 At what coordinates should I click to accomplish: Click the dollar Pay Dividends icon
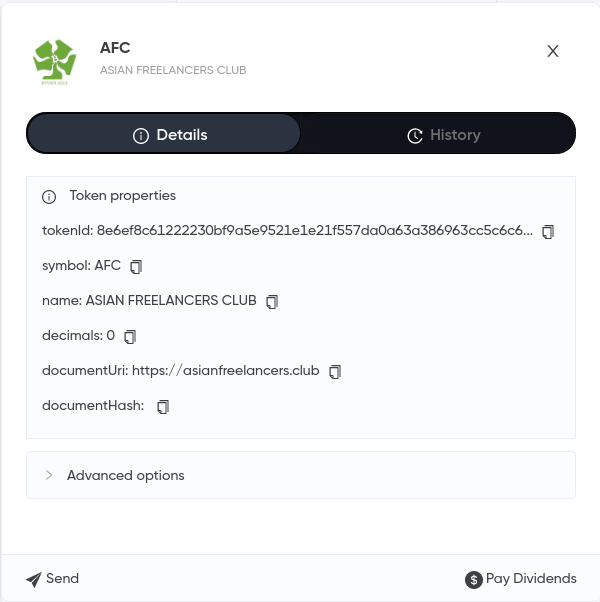474,579
